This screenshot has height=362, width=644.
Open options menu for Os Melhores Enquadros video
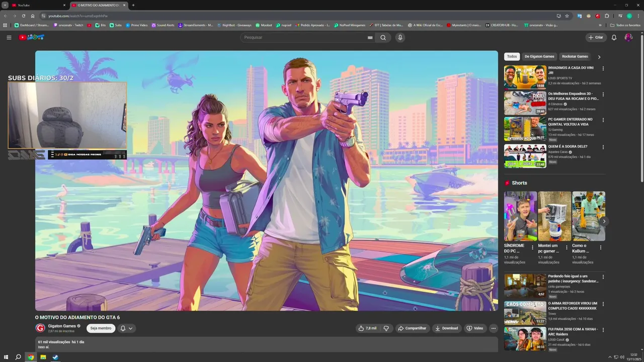coord(603,95)
